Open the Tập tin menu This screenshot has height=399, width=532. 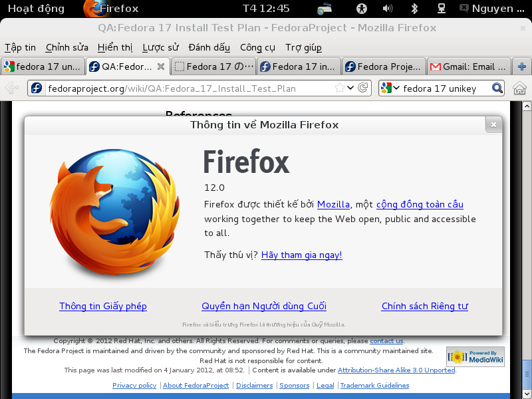click(20, 47)
